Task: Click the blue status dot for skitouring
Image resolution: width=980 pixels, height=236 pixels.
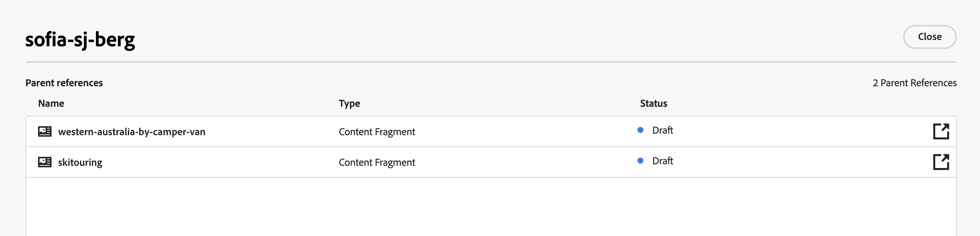Action: (x=640, y=161)
